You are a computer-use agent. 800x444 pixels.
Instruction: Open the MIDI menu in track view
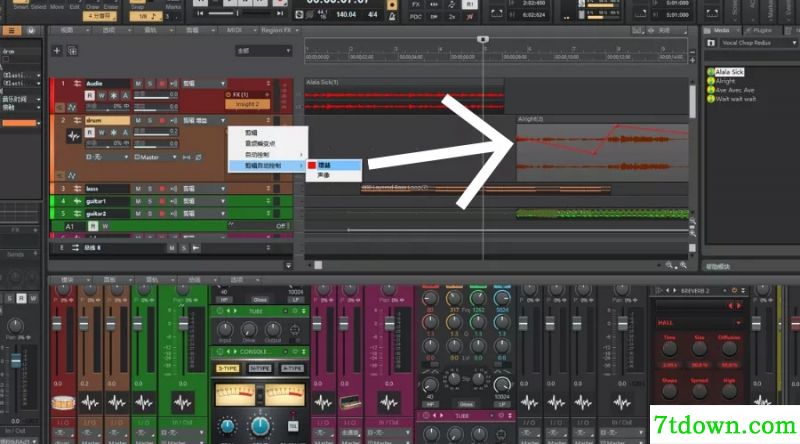(x=239, y=31)
